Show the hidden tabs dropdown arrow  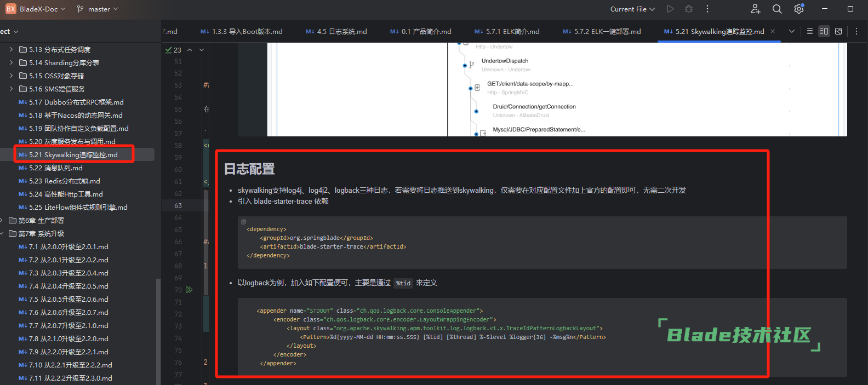point(792,31)
